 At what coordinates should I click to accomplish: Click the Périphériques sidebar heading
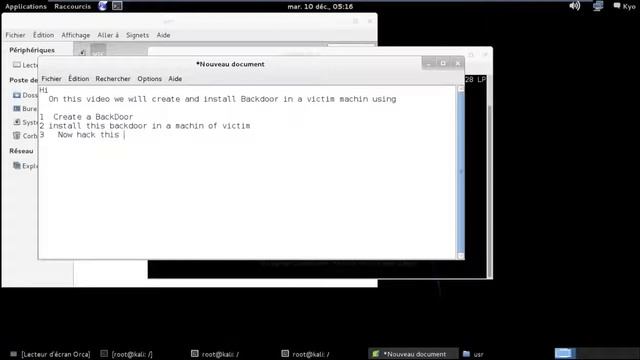pyautogui.click(x=32, y=50)
